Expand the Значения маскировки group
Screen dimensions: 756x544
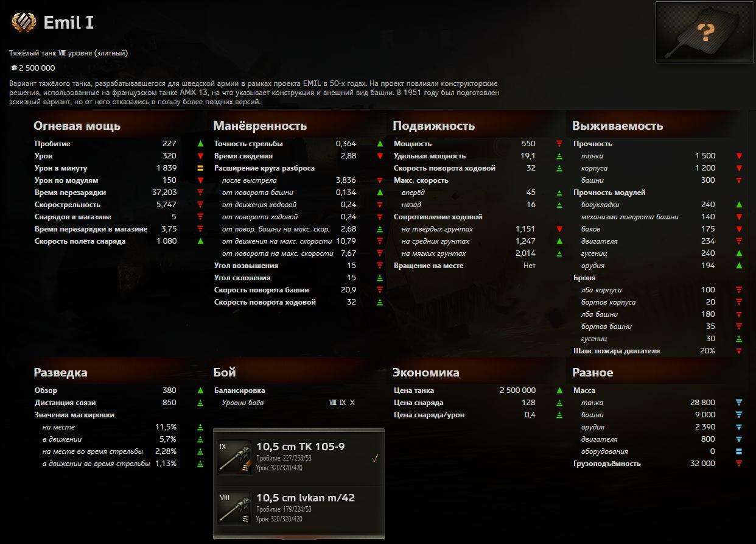[74, 415]
